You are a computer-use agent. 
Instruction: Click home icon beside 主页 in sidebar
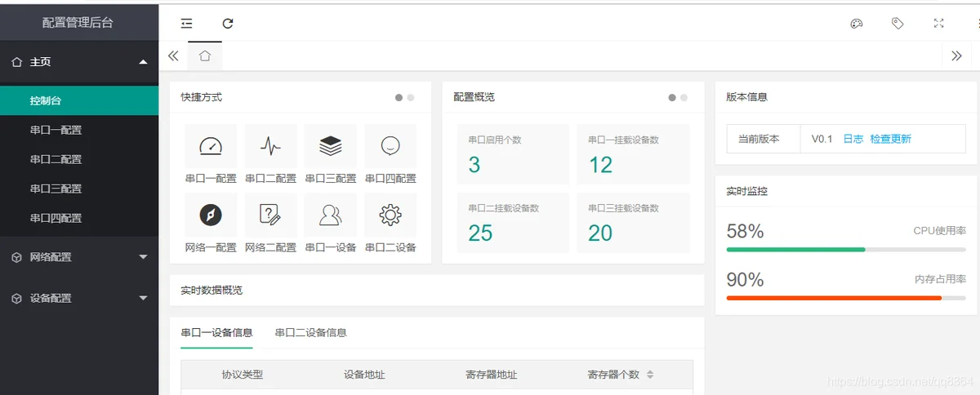click(x=16, y=61)
